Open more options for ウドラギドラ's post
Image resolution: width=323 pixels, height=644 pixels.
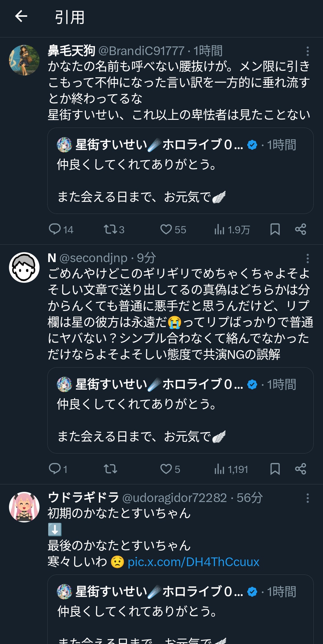click(x=307, y=498)
